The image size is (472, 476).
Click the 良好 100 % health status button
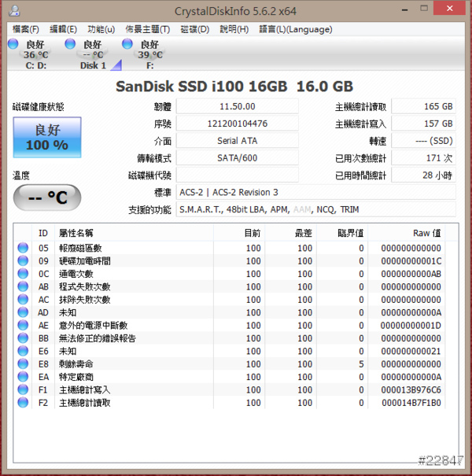pyautogui.click(x=47, y=138)
